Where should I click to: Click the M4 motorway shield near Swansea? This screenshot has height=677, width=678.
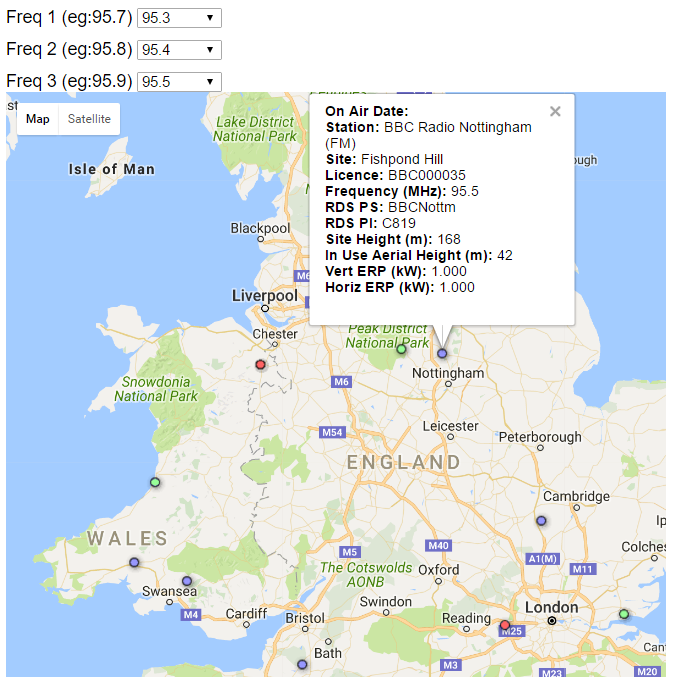tap(191, 615)
